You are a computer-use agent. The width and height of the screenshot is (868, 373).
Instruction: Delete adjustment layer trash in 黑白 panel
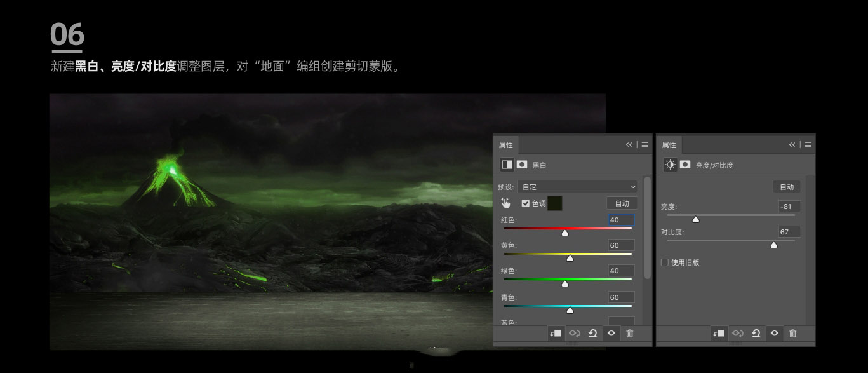629,333
